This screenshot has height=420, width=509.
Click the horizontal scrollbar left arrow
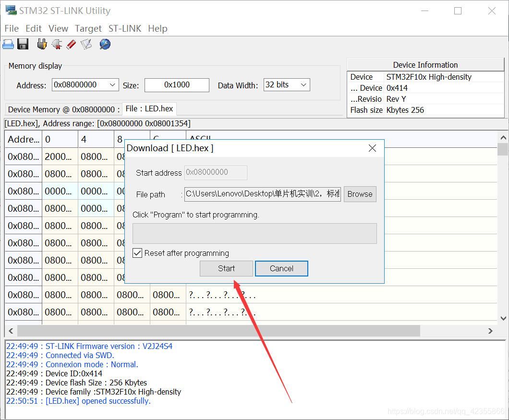11,331
